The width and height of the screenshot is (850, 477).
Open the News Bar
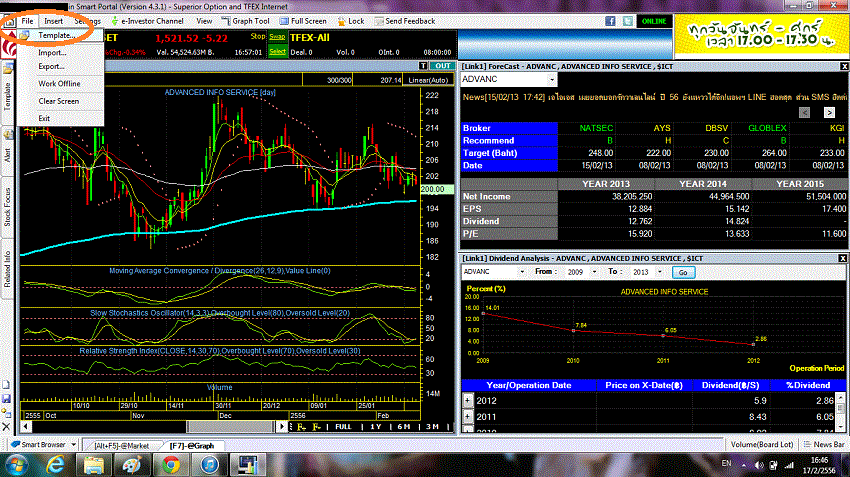825,444
